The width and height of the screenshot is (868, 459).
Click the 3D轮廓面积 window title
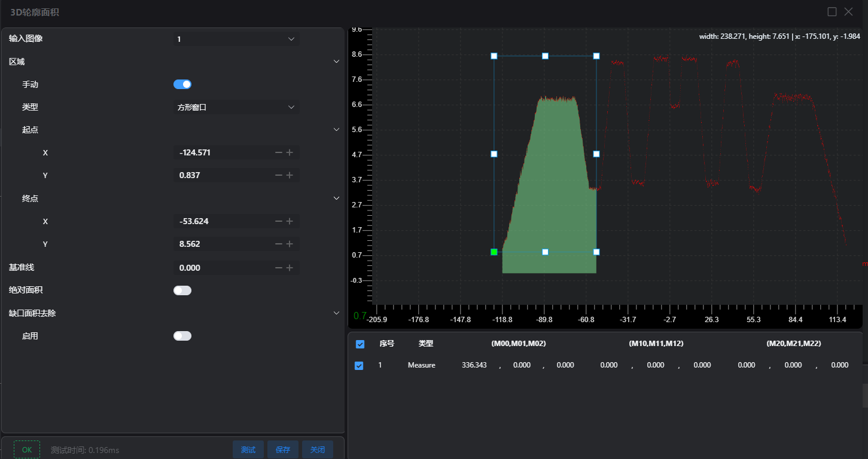pos(34,13)
